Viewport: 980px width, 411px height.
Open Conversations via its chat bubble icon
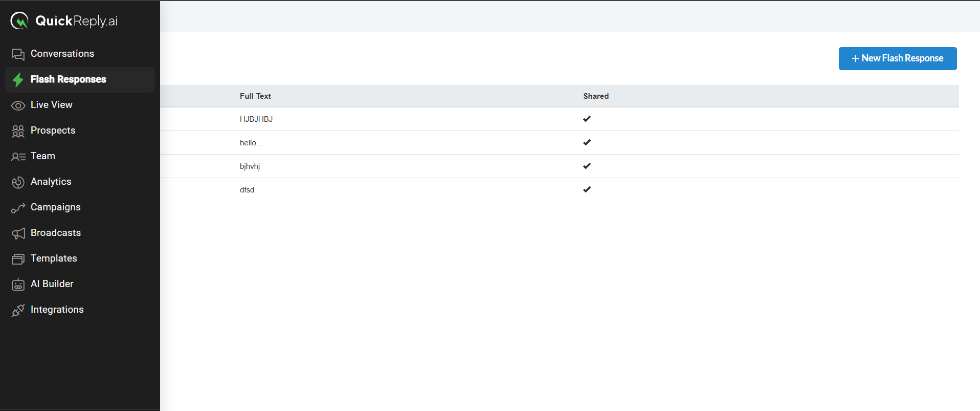coord(18,54)
